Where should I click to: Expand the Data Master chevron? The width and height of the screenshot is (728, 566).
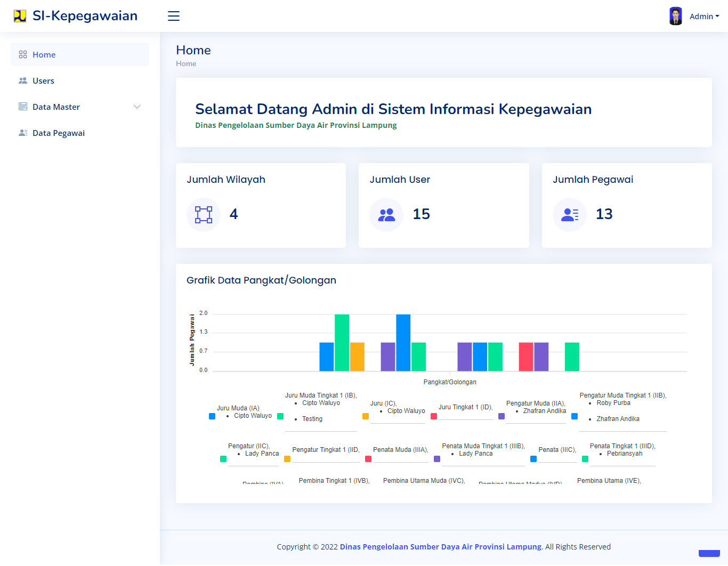(137, 107)
